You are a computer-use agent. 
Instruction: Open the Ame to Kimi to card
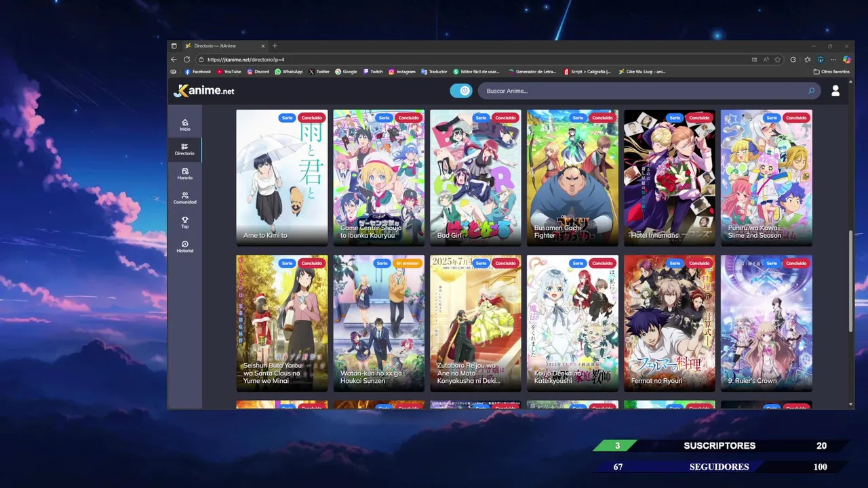click(x=282, y=178)
